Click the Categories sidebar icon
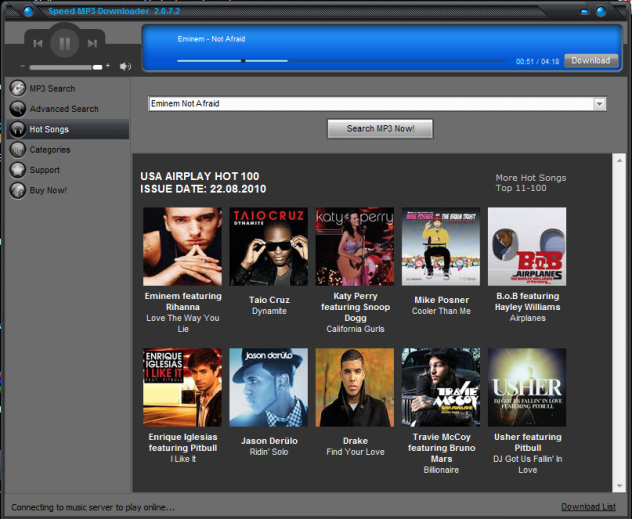632x519 pixels. coord(18,149)
